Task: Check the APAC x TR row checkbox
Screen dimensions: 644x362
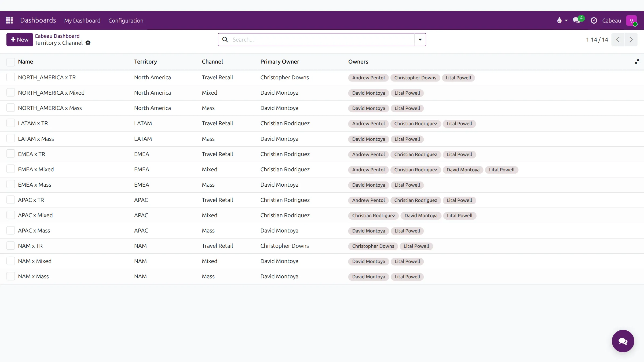Action: point(11,200)
